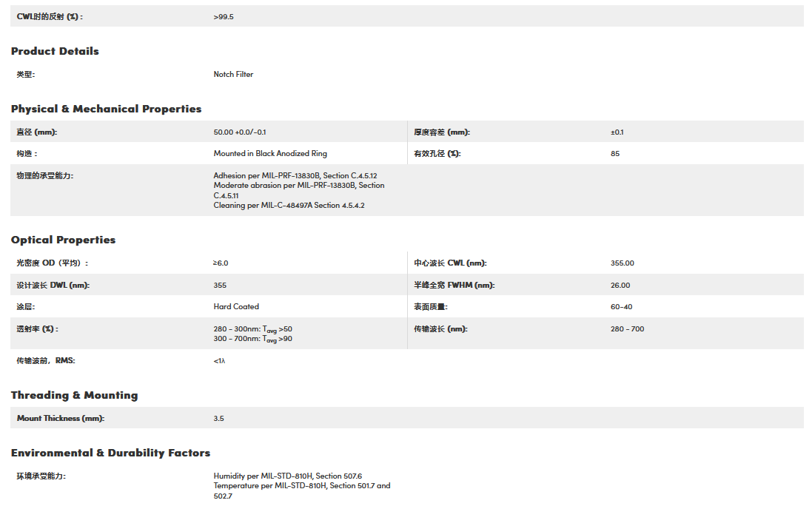Click the Cleaning per MIL-C-48497A line
This screenshot has height=506, width=812.
[x=289, y=205]
